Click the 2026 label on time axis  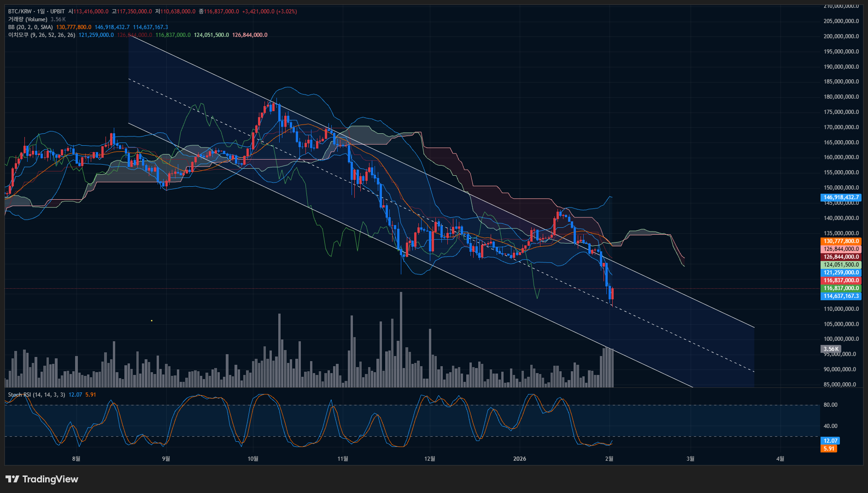click(519, 458)
